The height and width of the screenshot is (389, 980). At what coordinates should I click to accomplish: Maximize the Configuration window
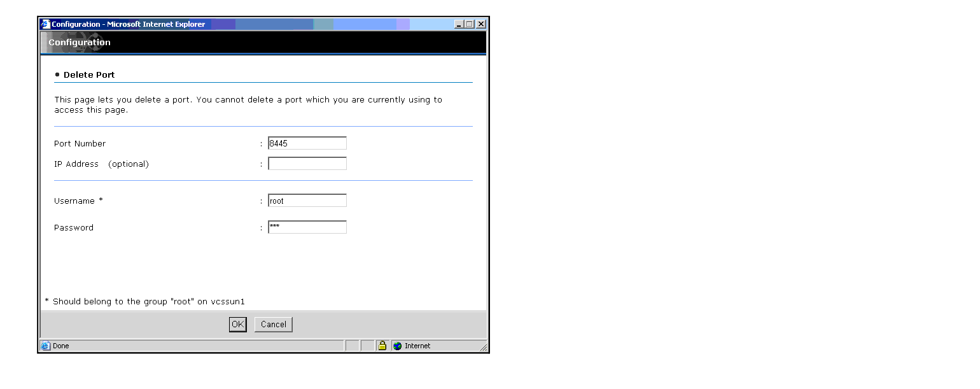[470, 24]
